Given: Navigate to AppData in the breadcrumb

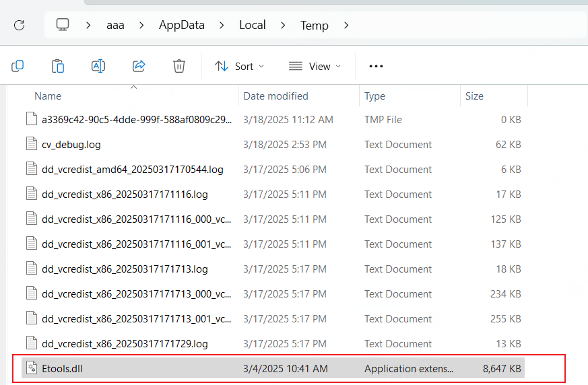Looking at the screenshot, I should click(x=181, y=26).
